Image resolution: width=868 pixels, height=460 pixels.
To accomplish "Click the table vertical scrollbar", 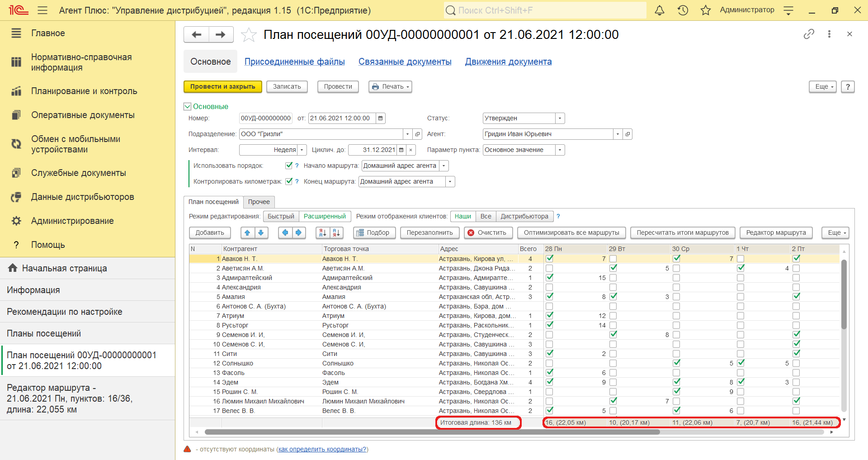I will click(844, 294).
